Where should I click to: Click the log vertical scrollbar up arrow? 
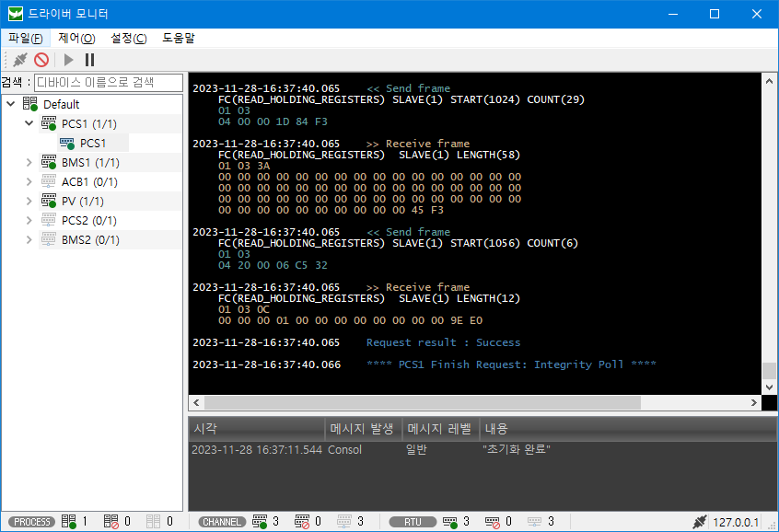[769, 81]
